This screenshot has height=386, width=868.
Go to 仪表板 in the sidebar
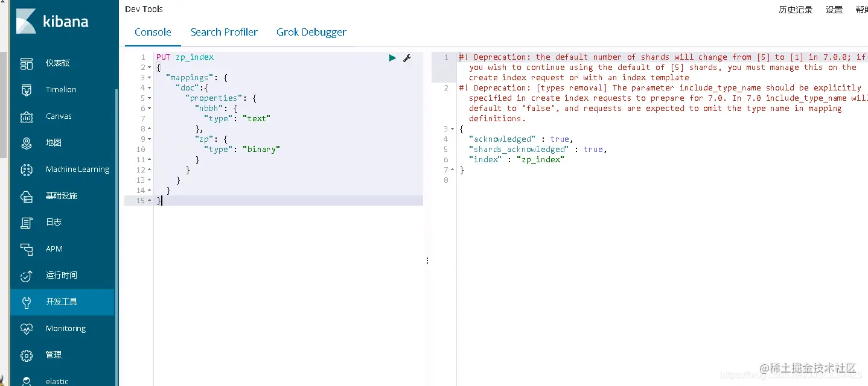pos(58,63)
